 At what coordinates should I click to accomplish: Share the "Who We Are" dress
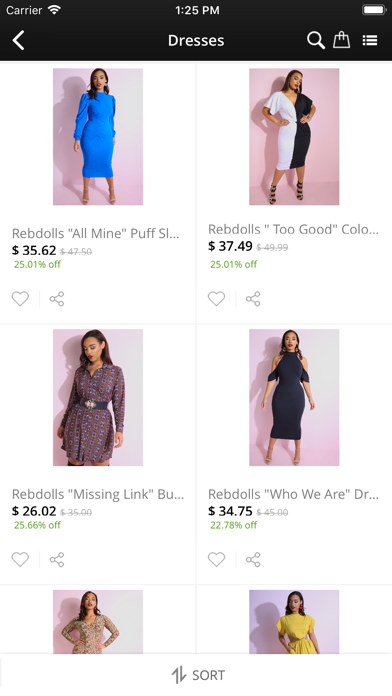(253, 560)
